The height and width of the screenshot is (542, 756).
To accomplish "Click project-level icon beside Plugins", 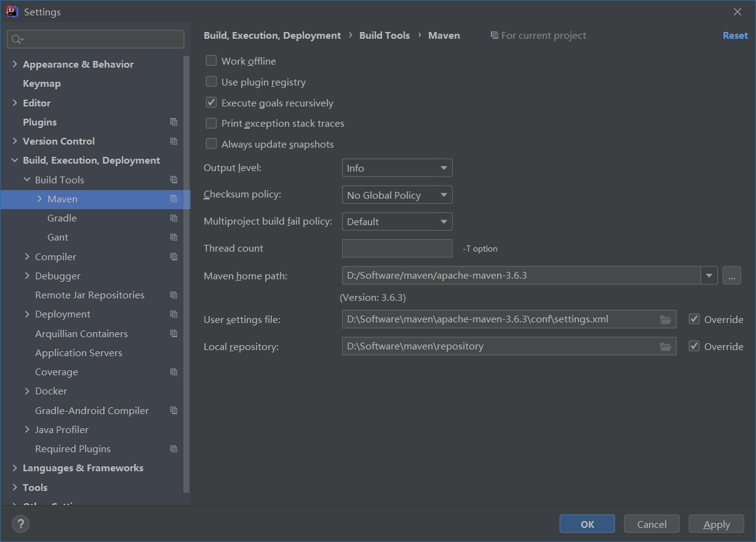I will click(174, 122).
